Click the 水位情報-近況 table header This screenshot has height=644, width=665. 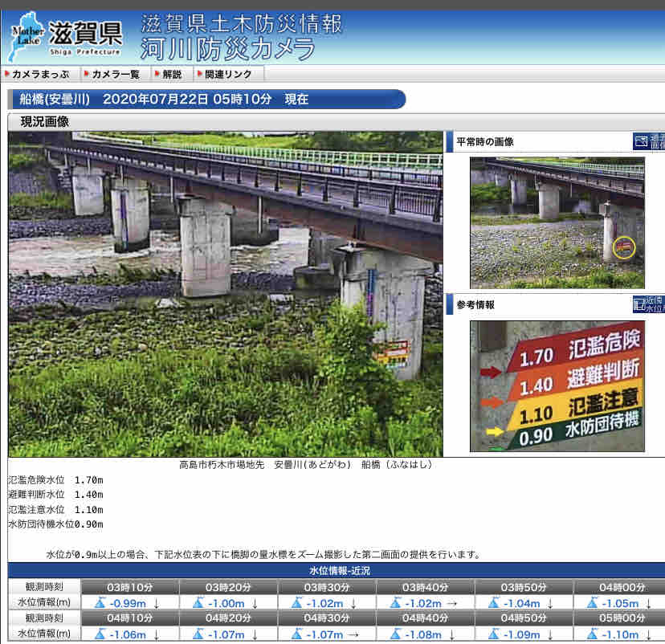coord(339,571)
